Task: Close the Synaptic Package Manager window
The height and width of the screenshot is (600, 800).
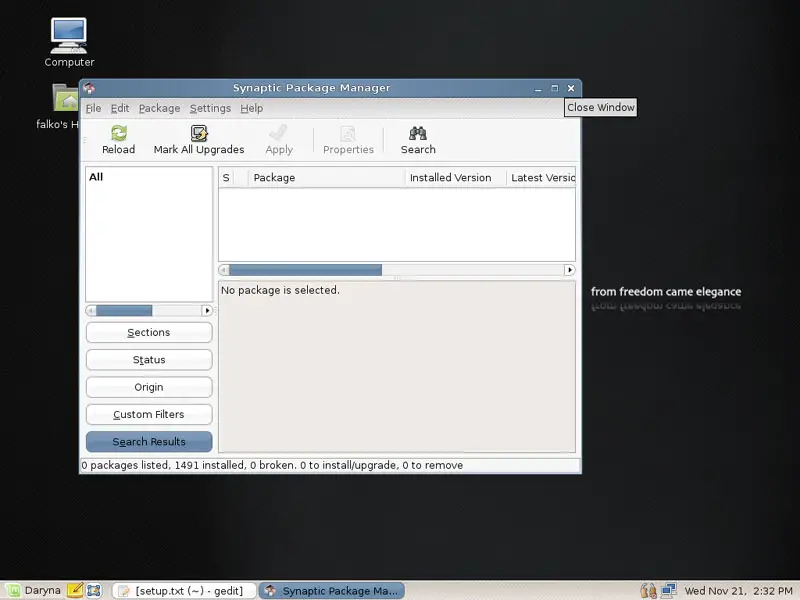Action: coord(571,88)
